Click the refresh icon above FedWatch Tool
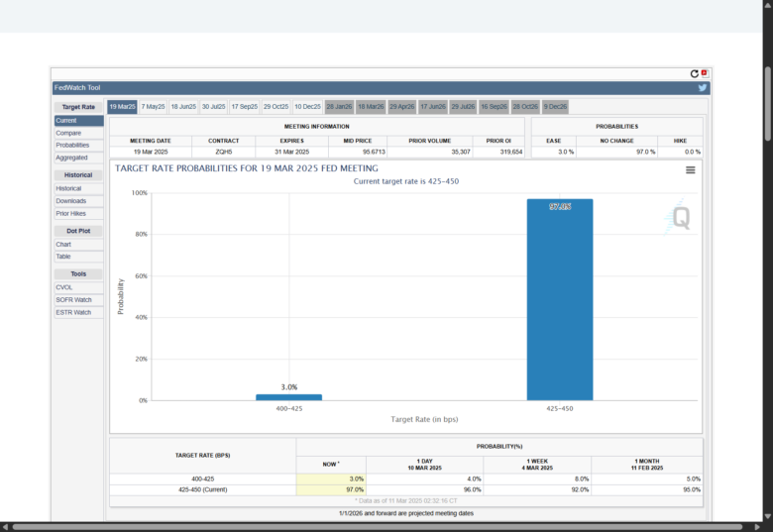 (695, 74)
